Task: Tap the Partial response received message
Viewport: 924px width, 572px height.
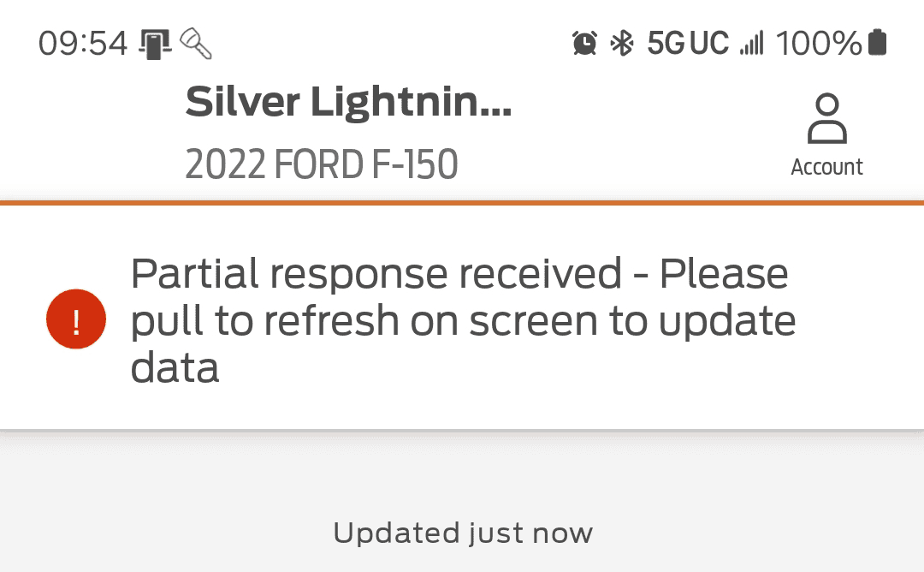Action: [376, 275]
